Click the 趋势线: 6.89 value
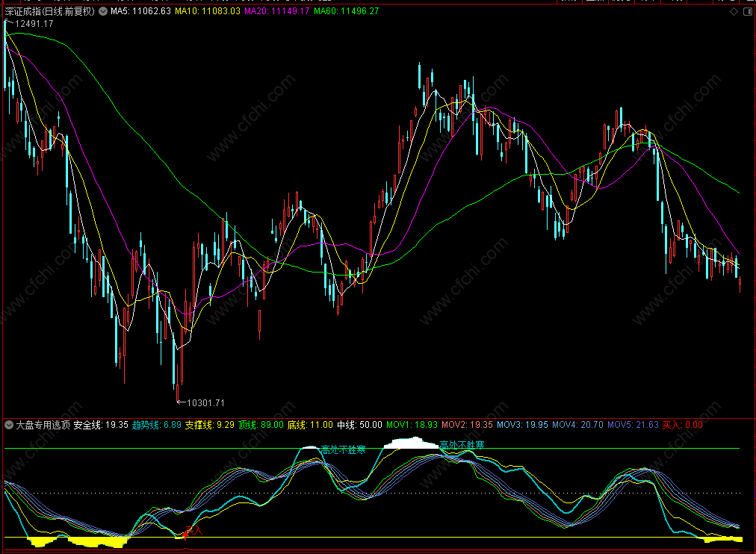This screenshot has width=756, height=554. pyautogui.click(x=157, y=425)
